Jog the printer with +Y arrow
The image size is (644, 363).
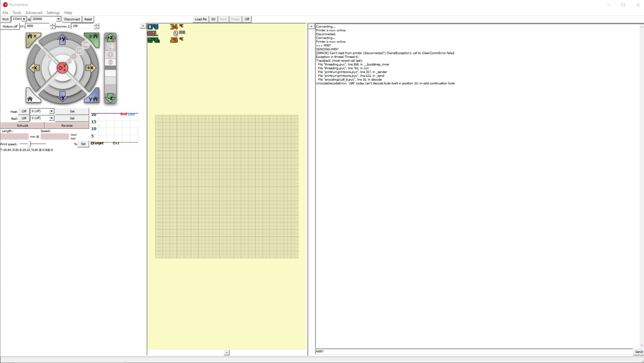pyautogui.click(x=62, y=39)
